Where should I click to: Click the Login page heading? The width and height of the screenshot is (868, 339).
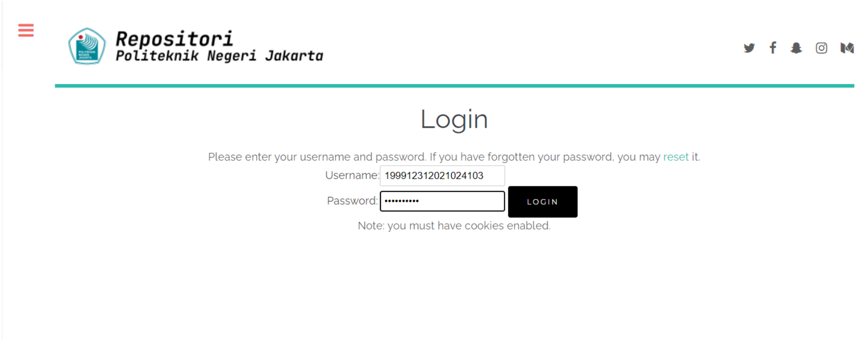454,119
